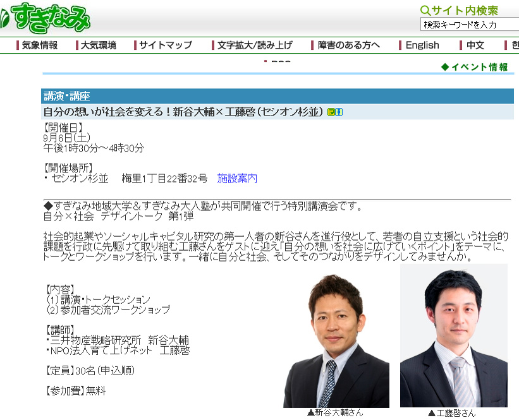Click the photo of 工藤啓さん
The image size is (519, 420).
(453, 336)
